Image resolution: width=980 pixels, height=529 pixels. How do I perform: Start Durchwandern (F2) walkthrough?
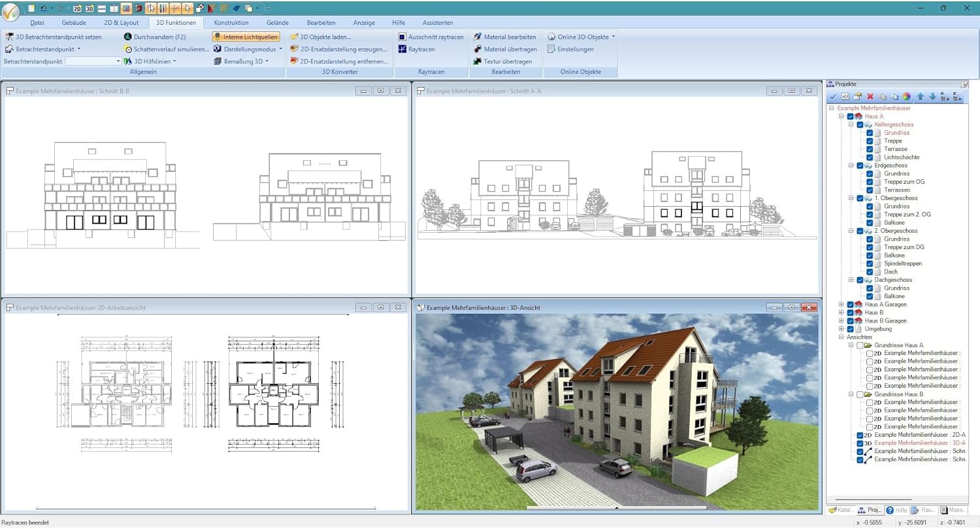[155, 37]
